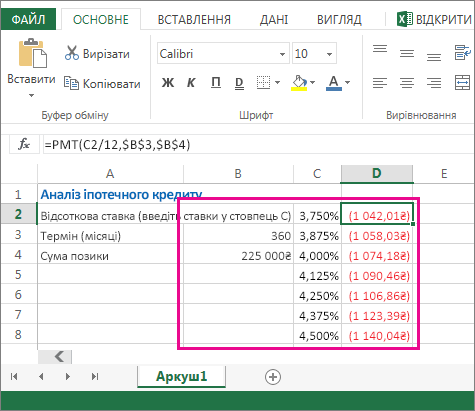475x411 pixels.
Task: Apply yellow fill color to cell
Action: [x=299, y=83]
